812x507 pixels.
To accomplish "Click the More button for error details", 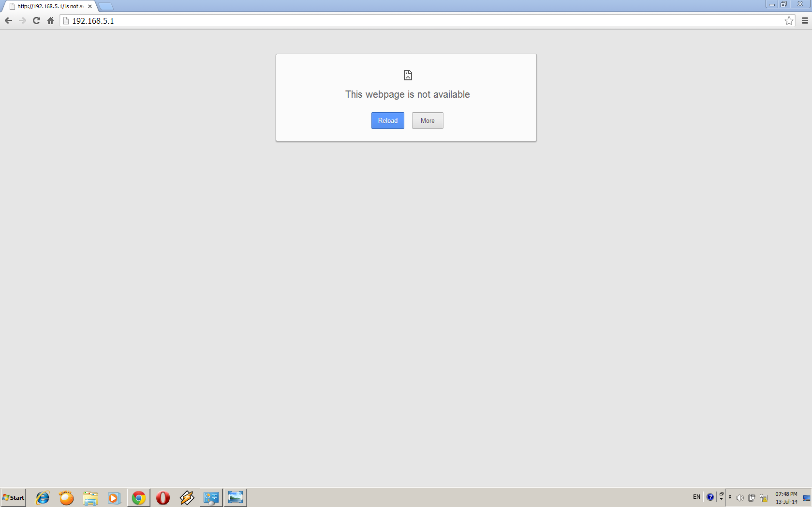I will click(x=428, y=120).
